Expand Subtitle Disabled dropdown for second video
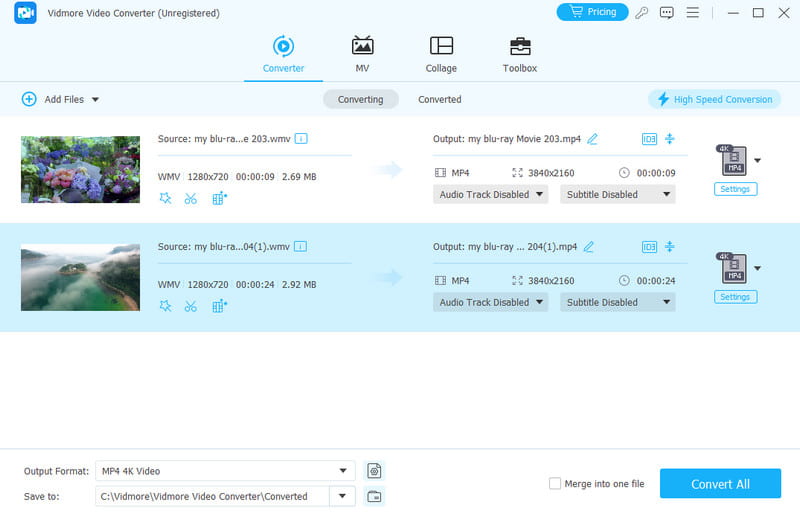The image size is (800, 517). coord(617,302)
